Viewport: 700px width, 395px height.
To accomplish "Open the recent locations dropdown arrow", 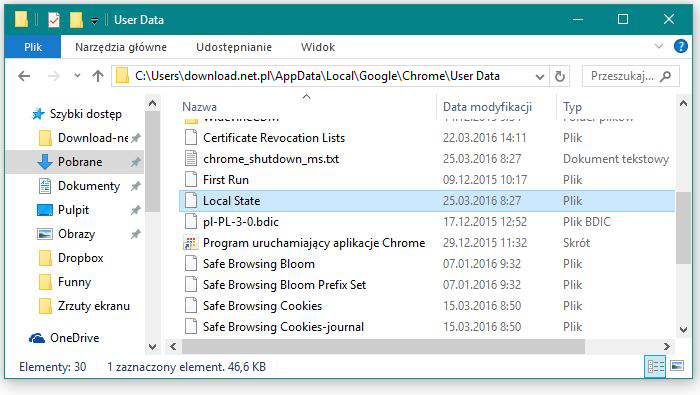I will (77, 76).
